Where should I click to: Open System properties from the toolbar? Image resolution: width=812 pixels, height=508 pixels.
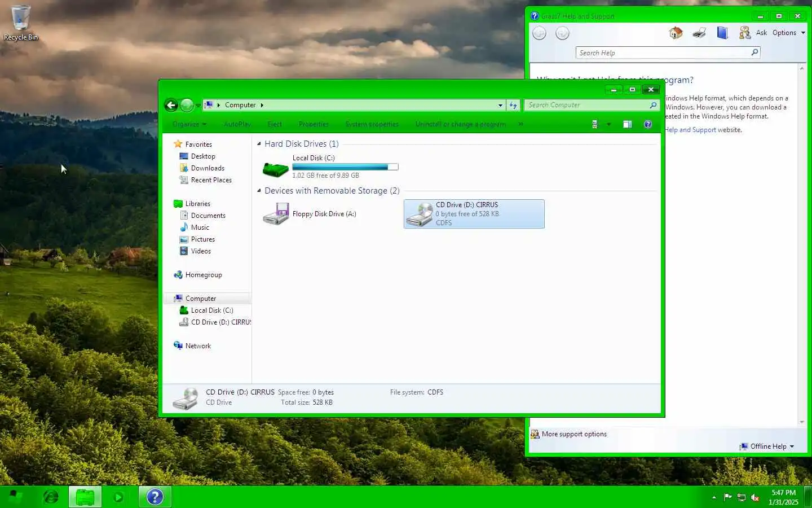[x=372, y=124]
